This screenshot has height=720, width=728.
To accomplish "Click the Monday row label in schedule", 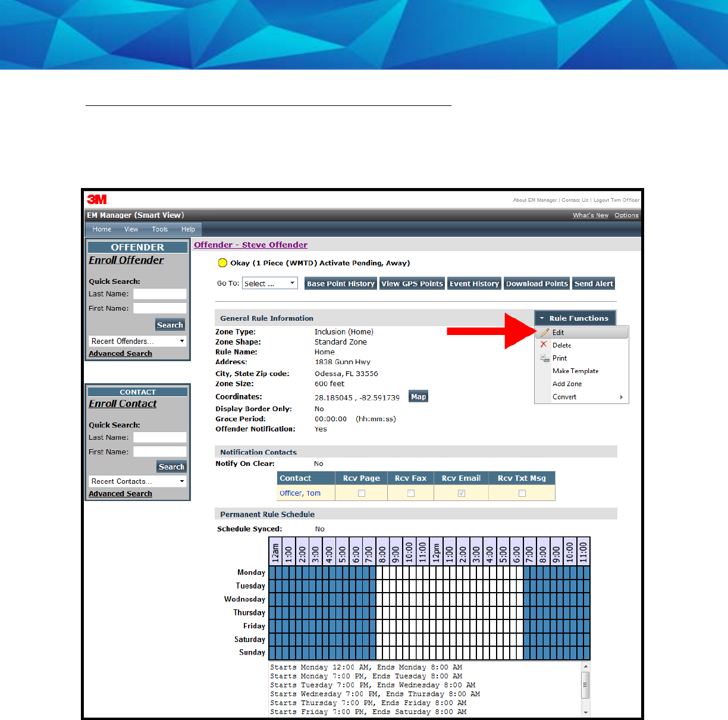I will 251,572.
